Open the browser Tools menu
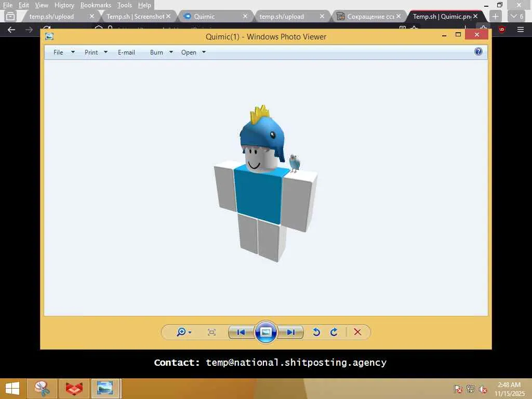 click(x=125, y=5)
